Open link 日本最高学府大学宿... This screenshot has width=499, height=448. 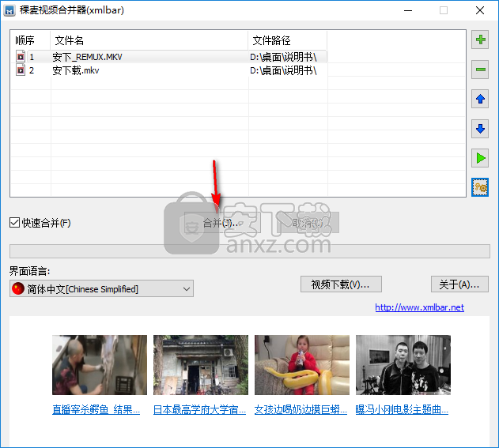click(x=199, y=409)
